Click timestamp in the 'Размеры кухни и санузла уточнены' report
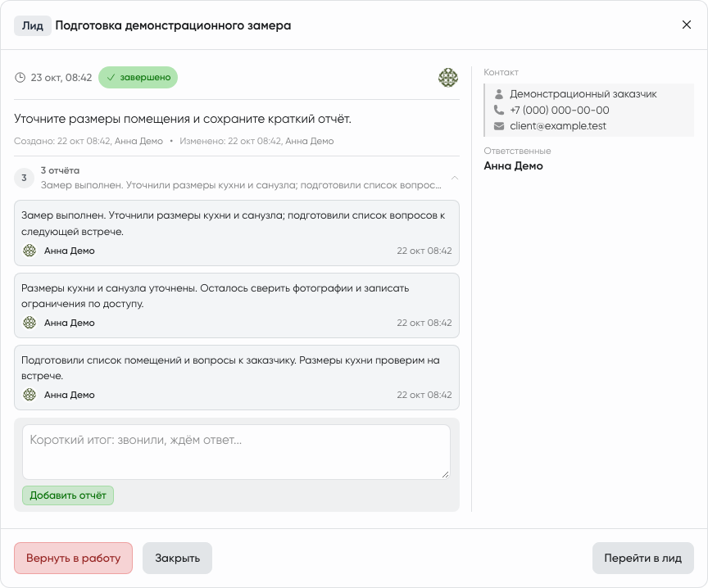Image resolution: width=708 pixels, height=588 pixels. pyautogui.click(x=424, y=323)
